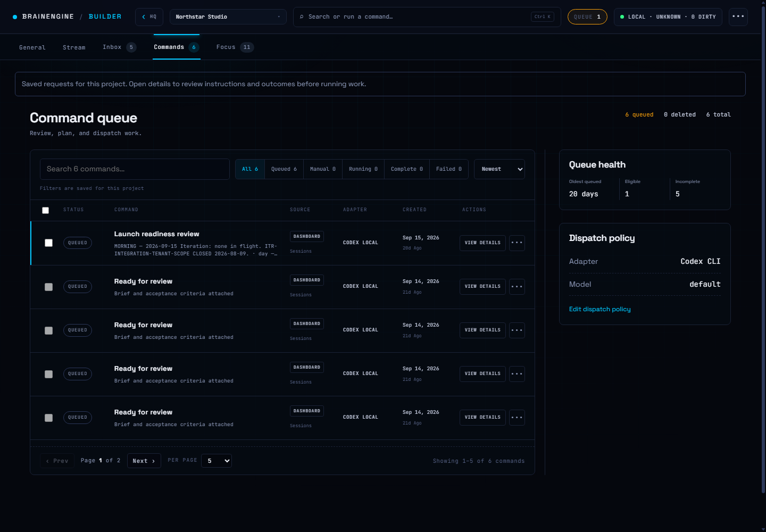Select the Launch readiness review checkbox
The height and width of the screenshot is (532, 766).
pyautogui.click(x=48, y=243)
